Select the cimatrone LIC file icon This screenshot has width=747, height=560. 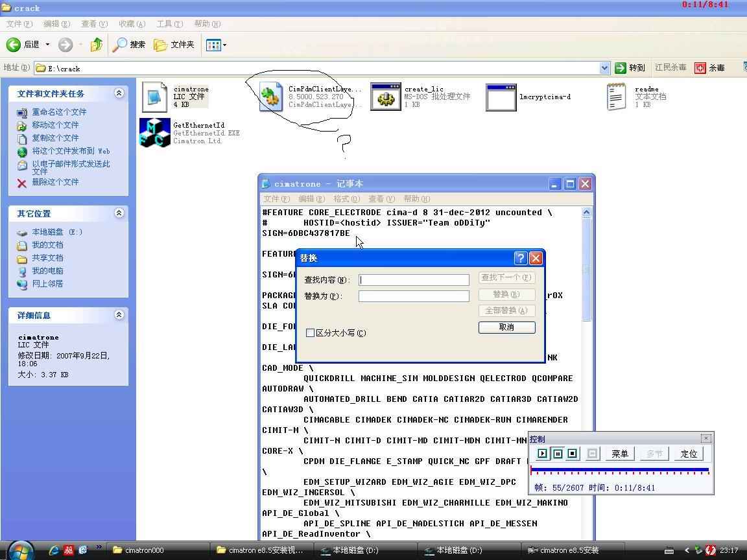(x=154, y=97)
